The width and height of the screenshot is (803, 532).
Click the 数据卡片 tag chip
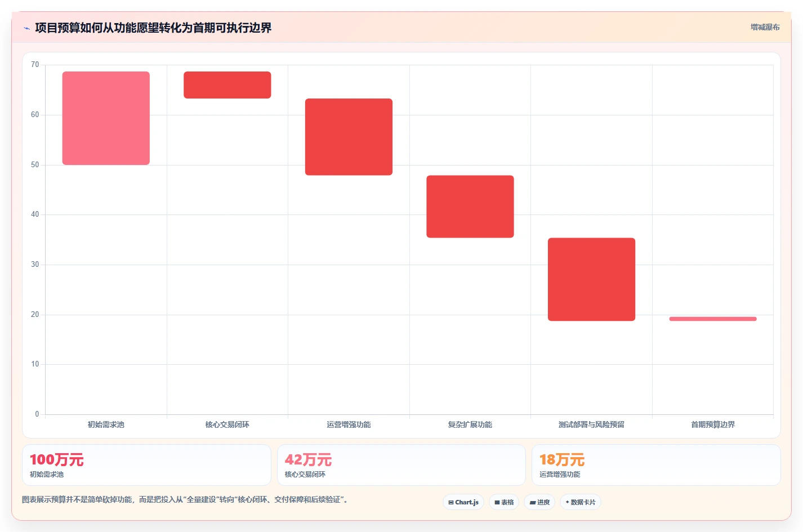581,502
